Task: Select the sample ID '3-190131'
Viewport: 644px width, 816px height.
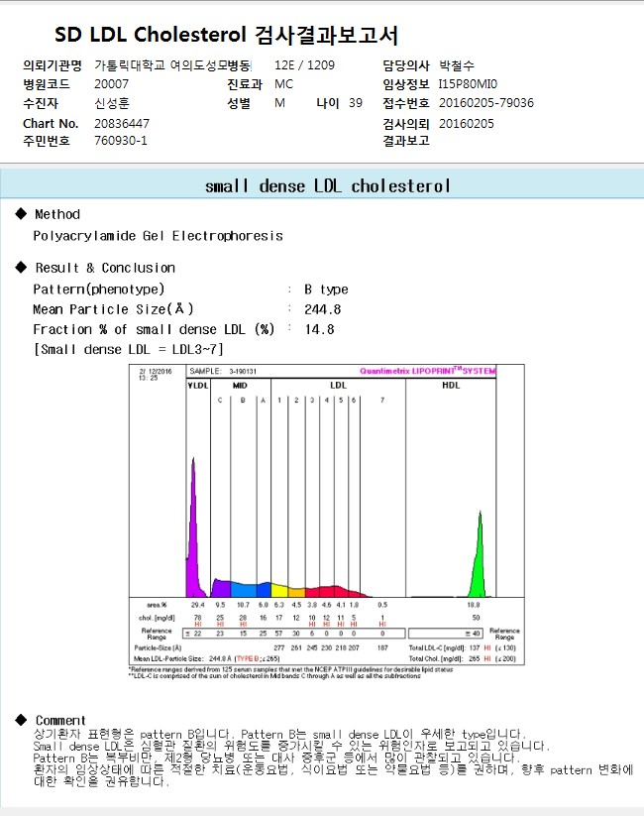Action: 243,372
